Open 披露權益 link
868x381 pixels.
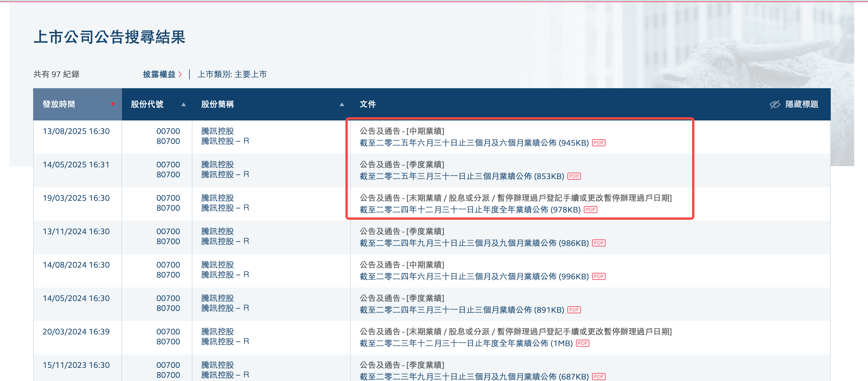(x=160, y=74)
